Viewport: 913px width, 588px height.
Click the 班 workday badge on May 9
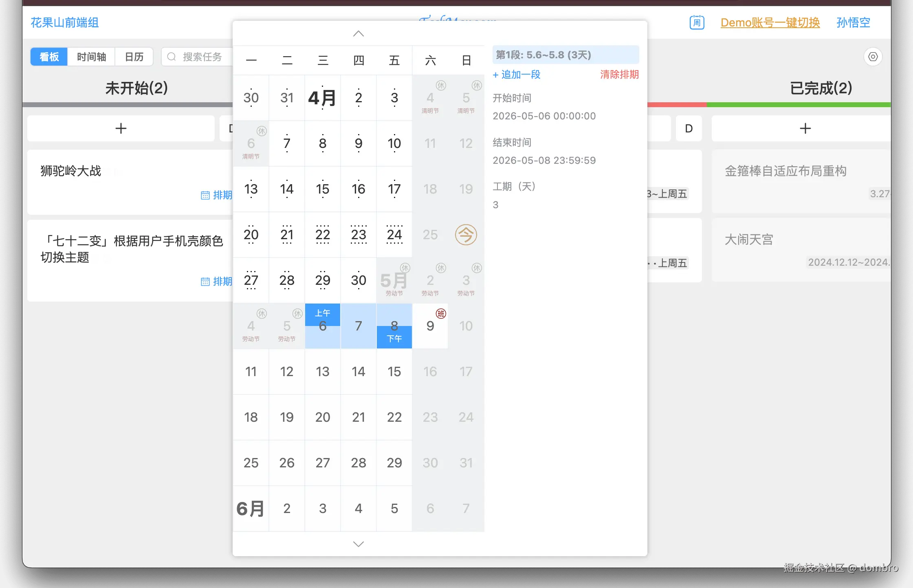coord(441,314)
